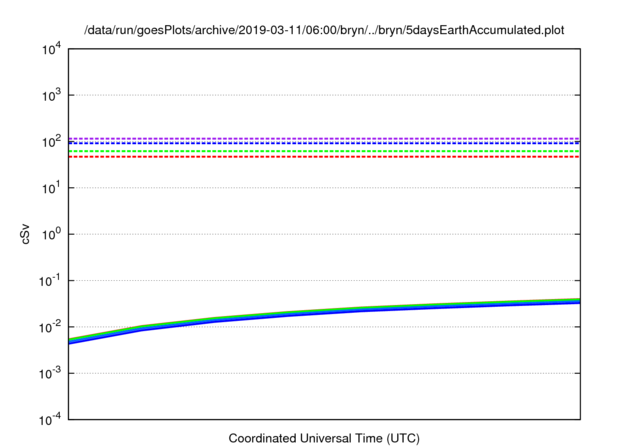Click the 10^-2 y-axis tick label
The height and width of the screenshot is (448, 640).
(50, 327)
